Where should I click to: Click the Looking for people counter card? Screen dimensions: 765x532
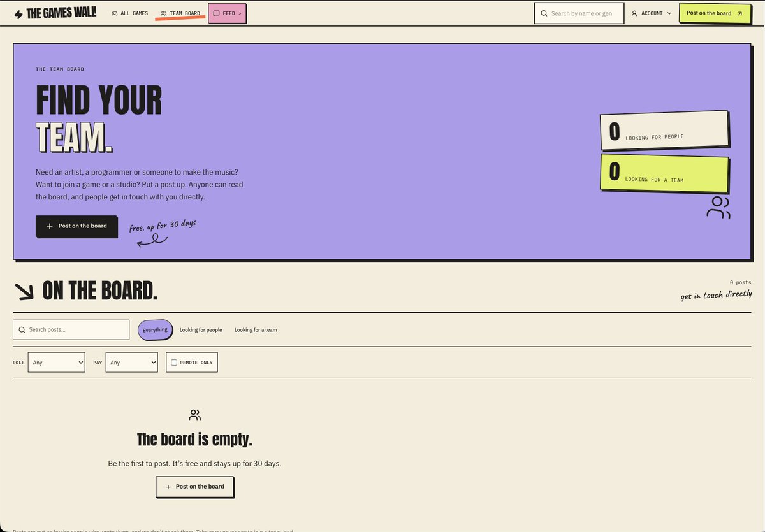click(664, 131)
